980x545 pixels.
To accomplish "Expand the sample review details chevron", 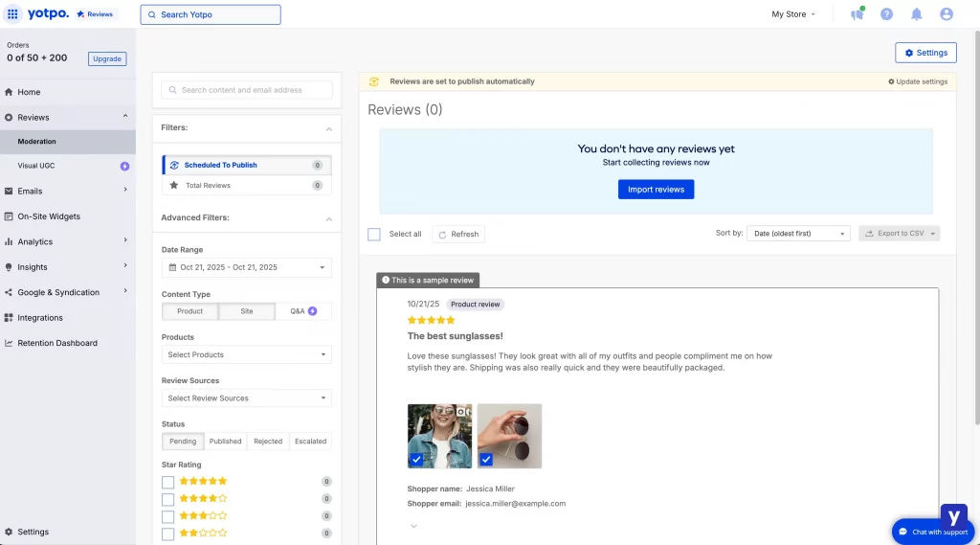I will click(x=413, y=526).
